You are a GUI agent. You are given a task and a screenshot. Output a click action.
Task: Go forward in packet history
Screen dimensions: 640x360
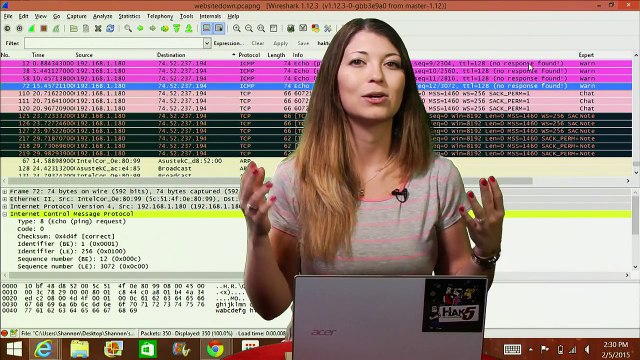pyautogui.click(x=152, y=28)
